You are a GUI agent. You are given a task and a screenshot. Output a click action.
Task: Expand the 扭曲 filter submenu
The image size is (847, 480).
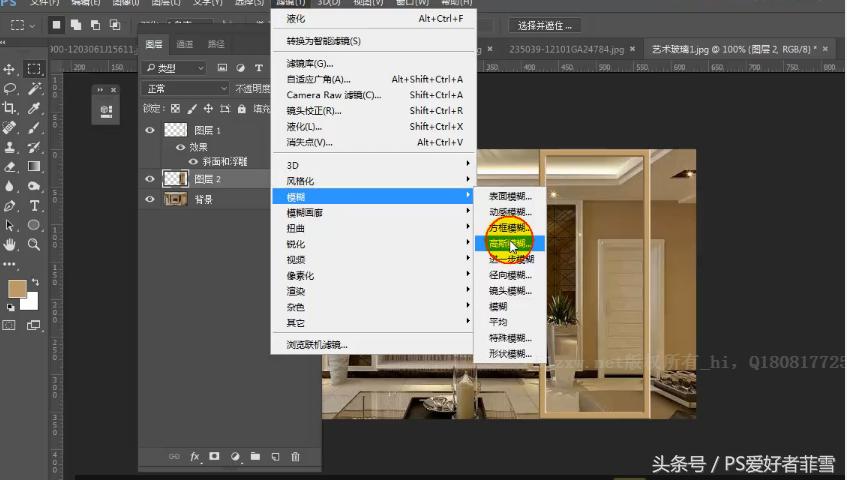tap(374, 228)
